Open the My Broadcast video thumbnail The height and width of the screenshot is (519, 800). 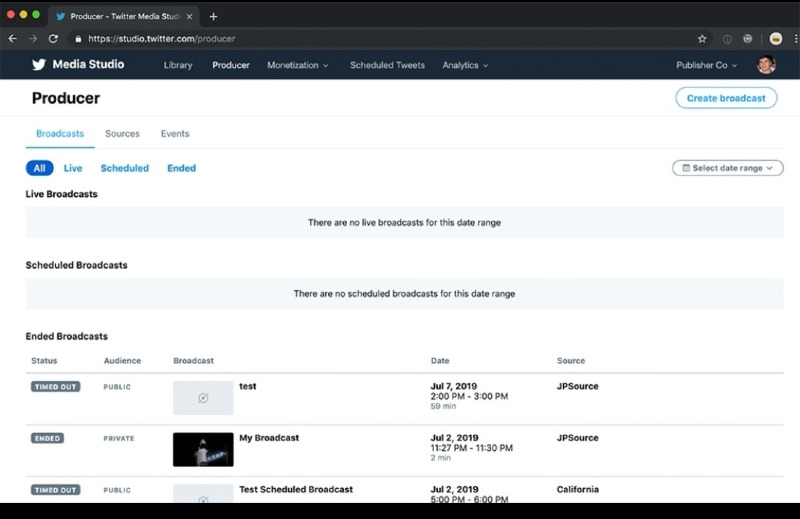tap(203, 450)
